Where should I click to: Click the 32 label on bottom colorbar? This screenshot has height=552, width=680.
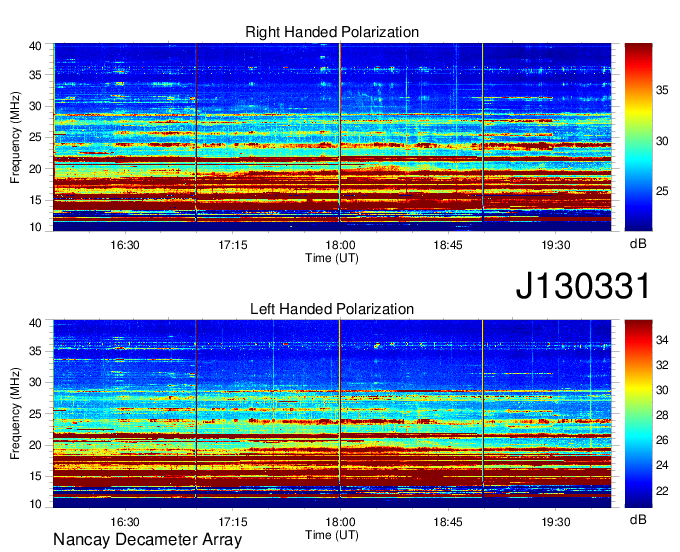point(662,366)
